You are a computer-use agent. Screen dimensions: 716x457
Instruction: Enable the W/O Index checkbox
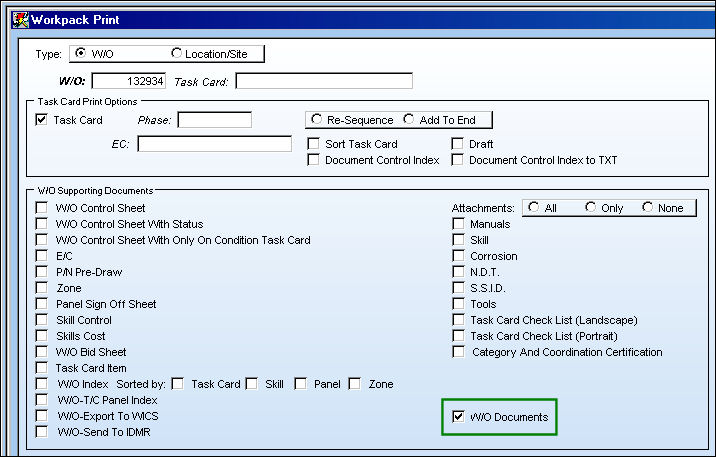[x=42, y=383]
